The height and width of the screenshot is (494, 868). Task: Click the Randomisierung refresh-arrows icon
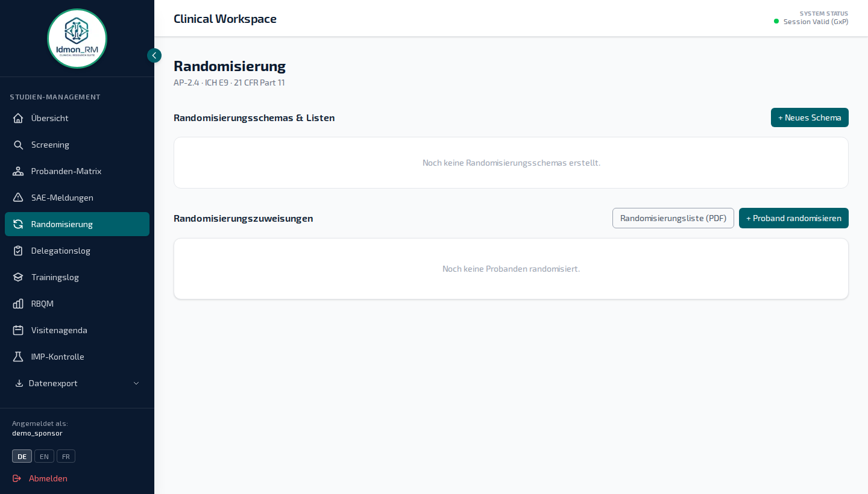18,224
